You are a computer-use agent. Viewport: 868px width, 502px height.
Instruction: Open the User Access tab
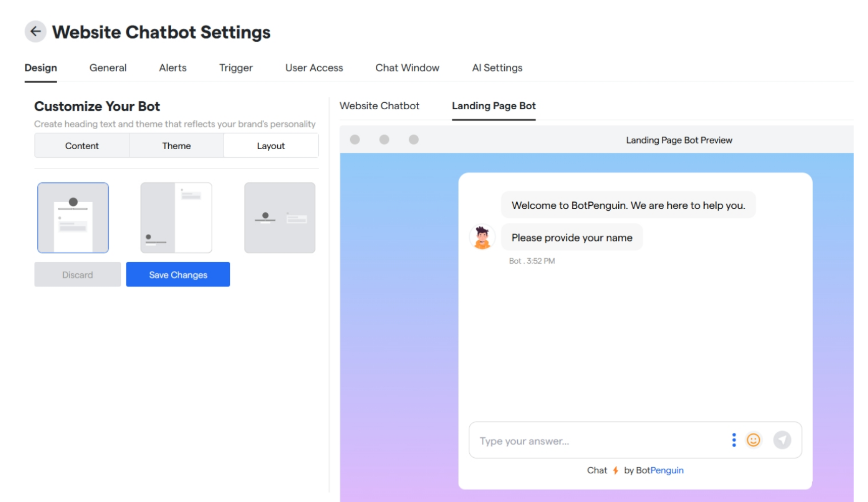(x=314, y=68)
